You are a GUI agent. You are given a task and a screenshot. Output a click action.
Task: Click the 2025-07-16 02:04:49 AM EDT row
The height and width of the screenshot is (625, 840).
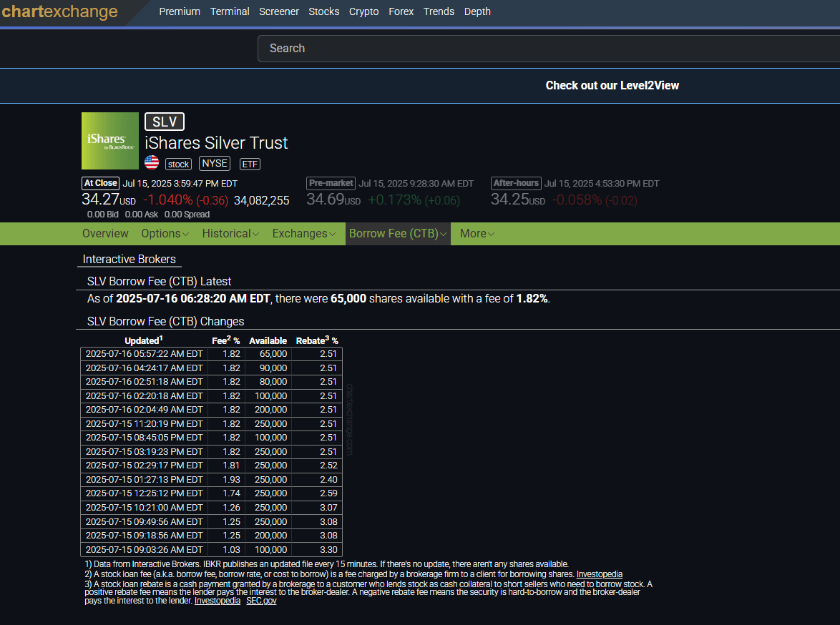click(x=211, y=410)
